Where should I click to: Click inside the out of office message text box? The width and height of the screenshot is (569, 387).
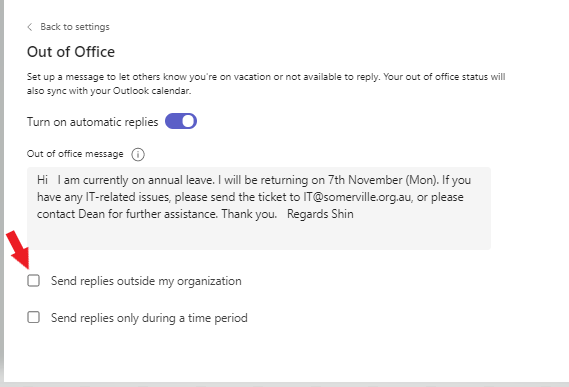tap(259, 208)
